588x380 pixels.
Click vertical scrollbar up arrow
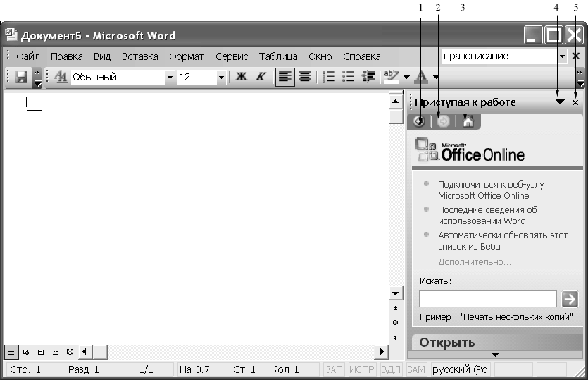[x=395, y=102]
